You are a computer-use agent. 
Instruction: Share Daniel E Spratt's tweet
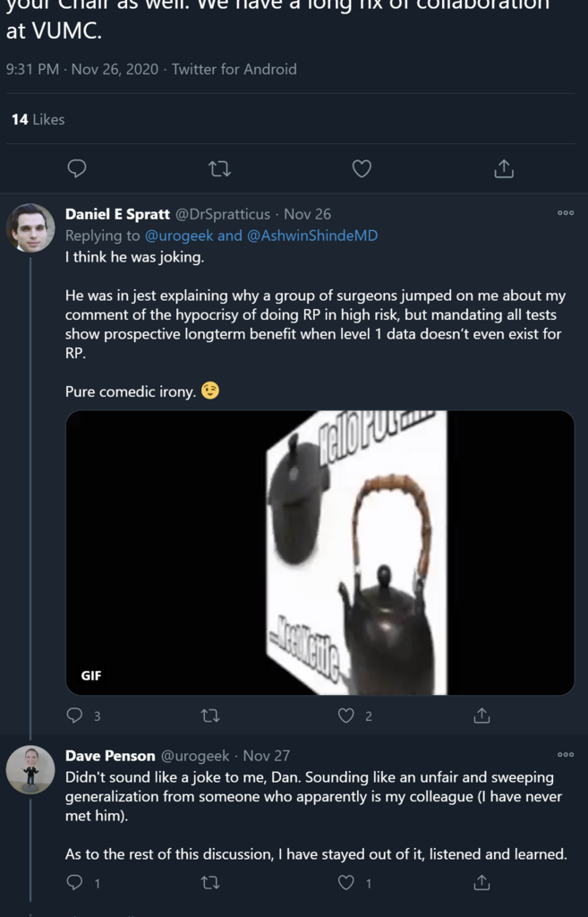pos(481,716)
